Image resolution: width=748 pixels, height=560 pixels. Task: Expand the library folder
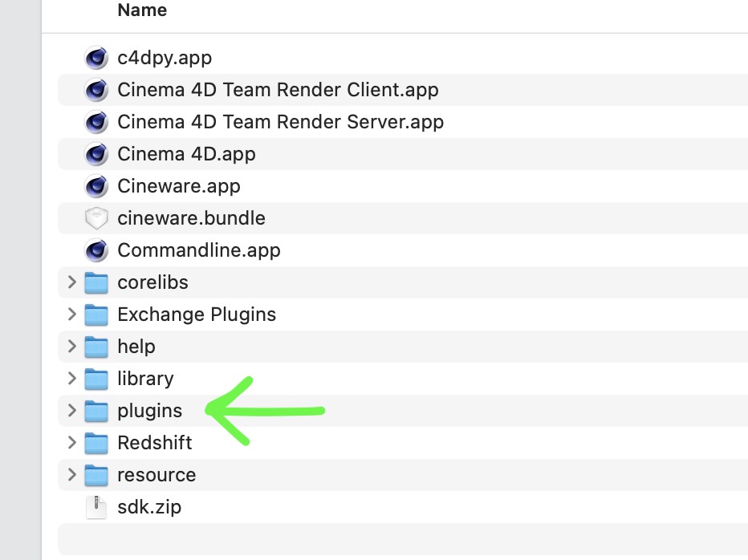[x=72, y=378]
